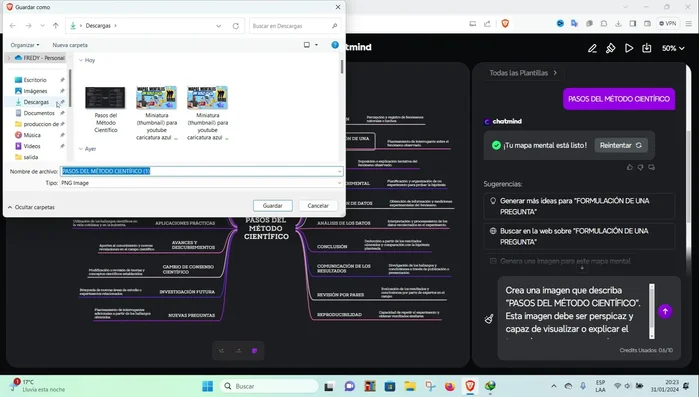
Task: Click the Guardar button in the save dialog
Action: point(272,206)
